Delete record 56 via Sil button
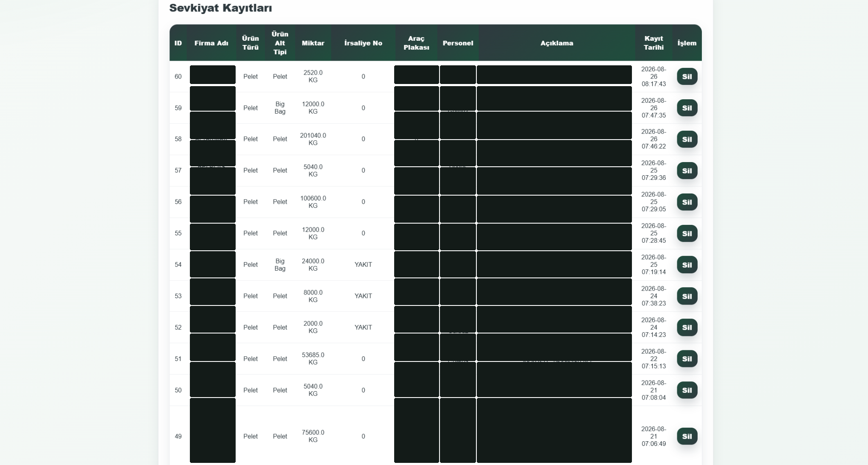 coord(687,202)
